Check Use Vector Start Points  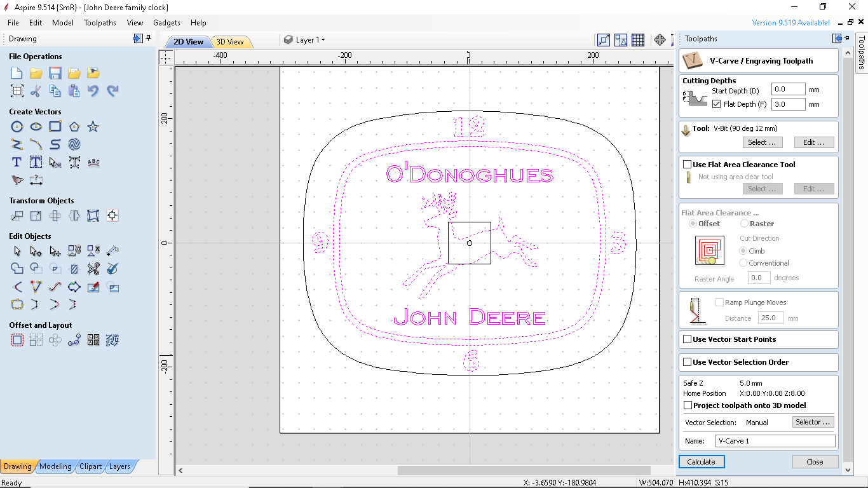pos(687,339)
